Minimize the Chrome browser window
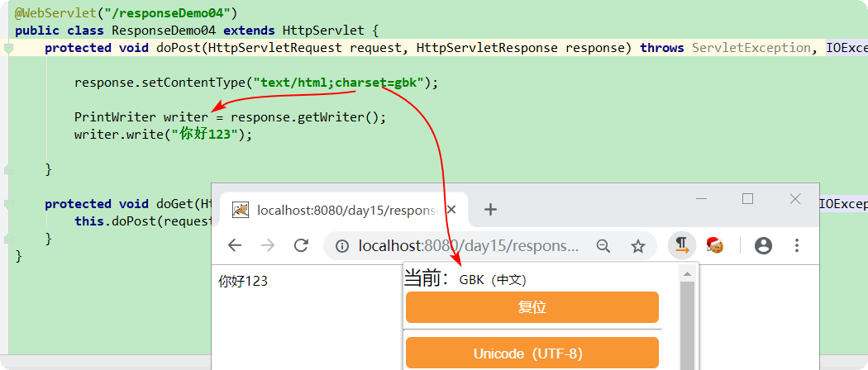This screenshot has width=868, height=370. tap(701, 198)
